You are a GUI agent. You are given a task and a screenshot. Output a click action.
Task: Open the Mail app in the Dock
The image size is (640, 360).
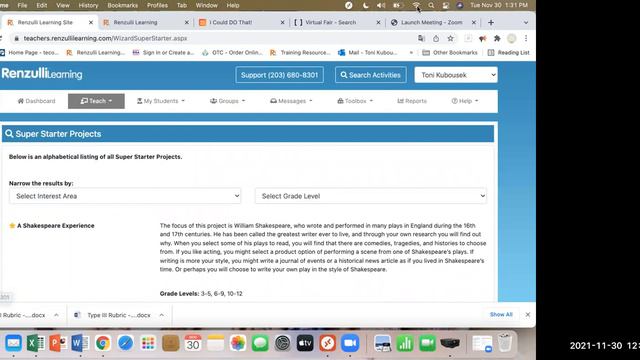13,343
